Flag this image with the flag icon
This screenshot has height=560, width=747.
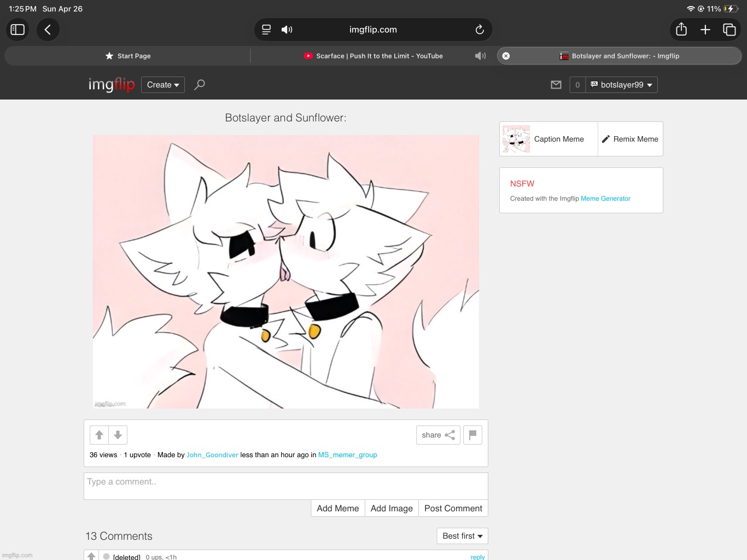[x=473, y=435]
